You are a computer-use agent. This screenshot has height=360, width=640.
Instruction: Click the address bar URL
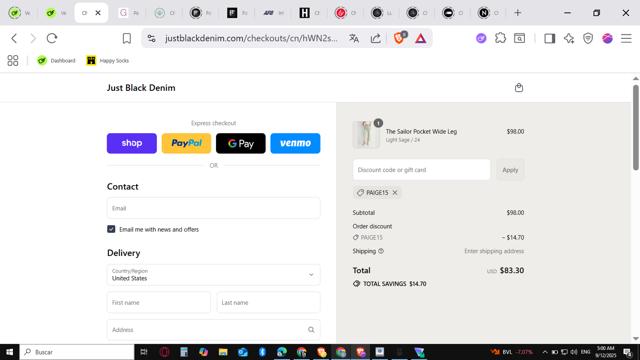pyautogui.click(x=251, y=38)
